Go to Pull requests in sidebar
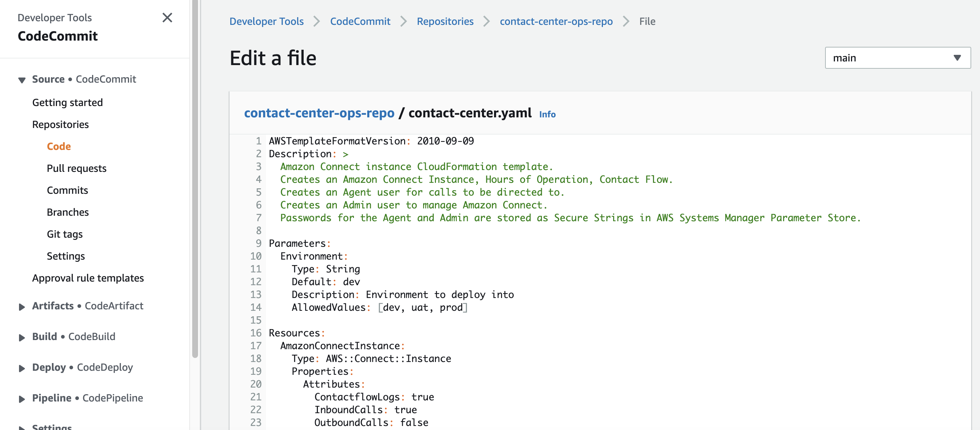 [76, 168]
